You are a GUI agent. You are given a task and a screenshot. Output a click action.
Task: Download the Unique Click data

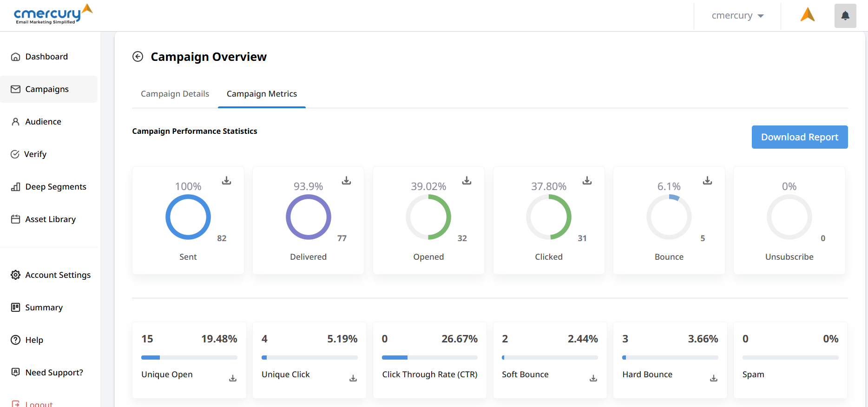[353, 378]
